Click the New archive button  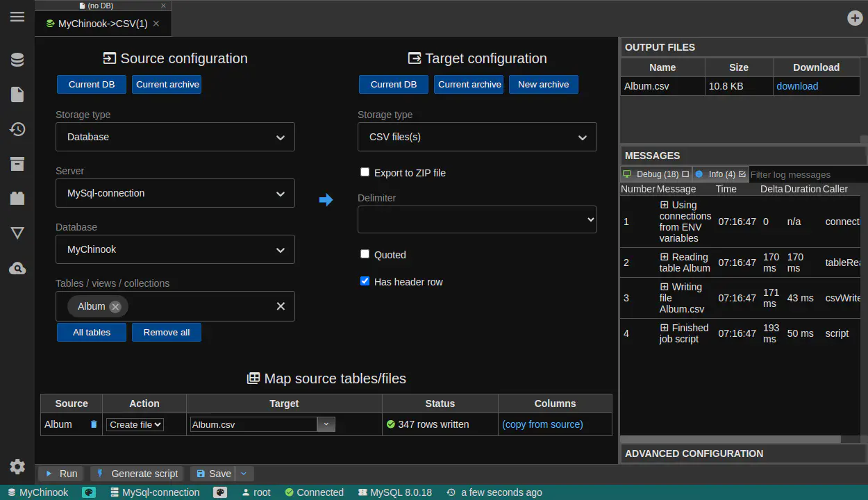544,84
